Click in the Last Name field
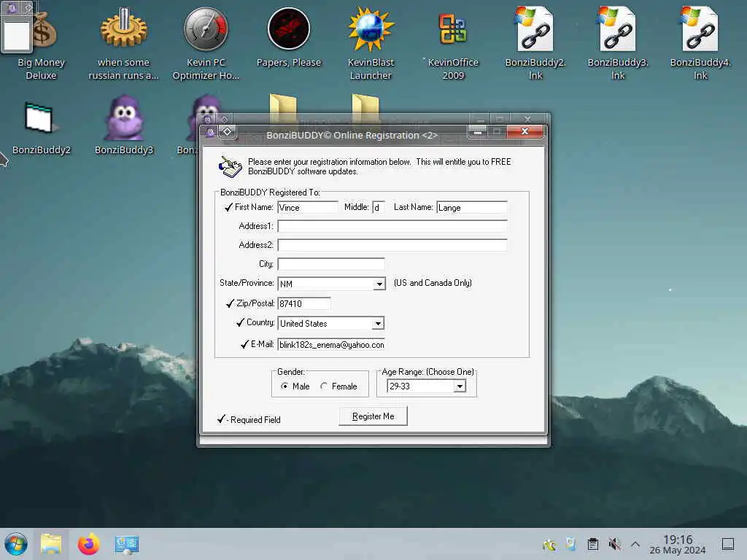This screenshot has width=747, height=560. [x=472, y=207]
